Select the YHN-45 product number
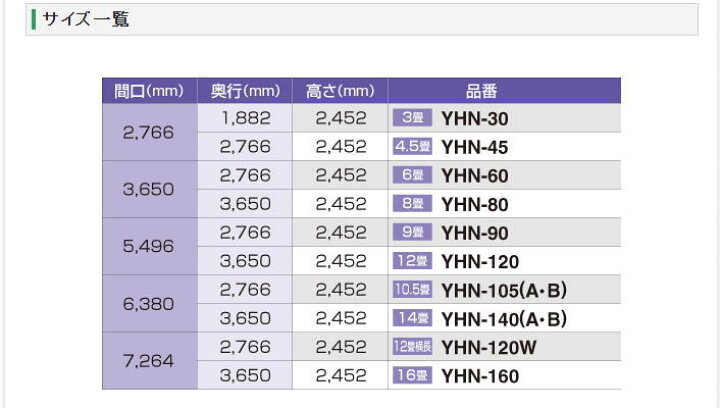This screenshot has width=720, height=408. (x=475, y=148)
